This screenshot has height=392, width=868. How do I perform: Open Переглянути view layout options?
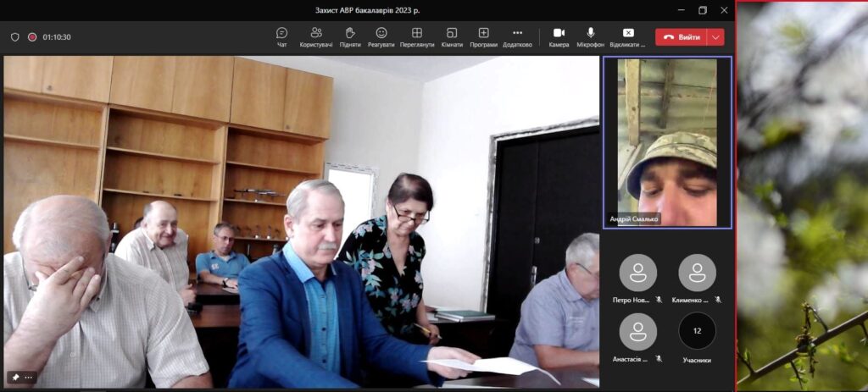pos(417,36)
